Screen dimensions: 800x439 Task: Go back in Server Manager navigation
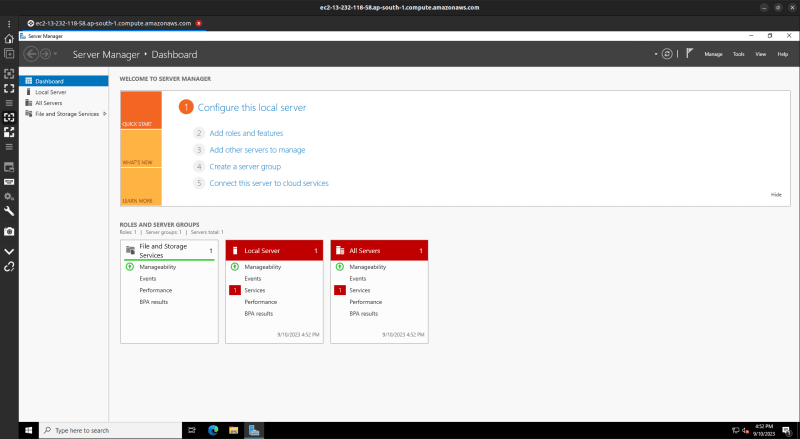point(31,54)
